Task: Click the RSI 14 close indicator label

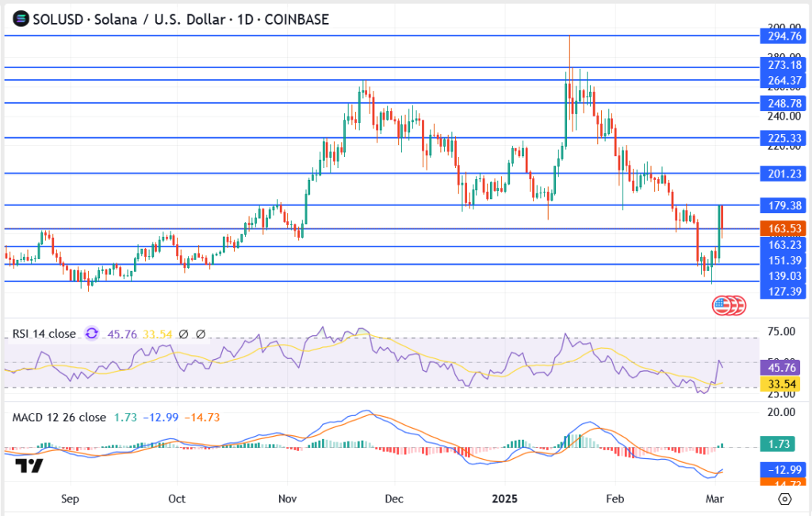Action: 44,334
